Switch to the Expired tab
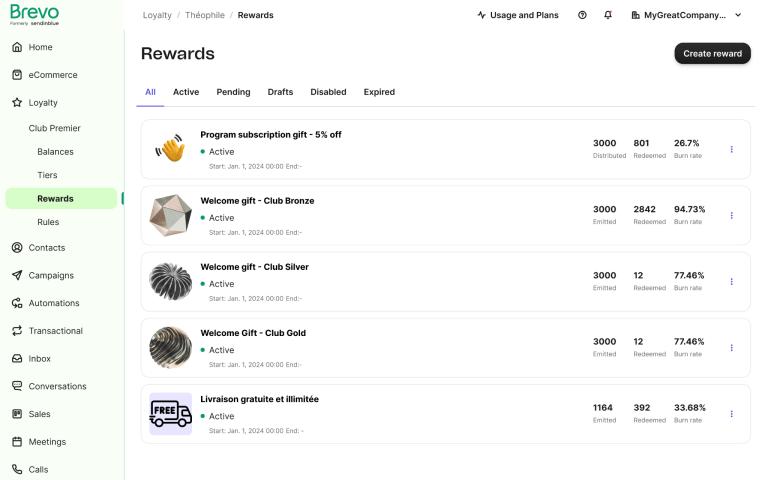Screen dimensions: 768x480 click(379, 92)
